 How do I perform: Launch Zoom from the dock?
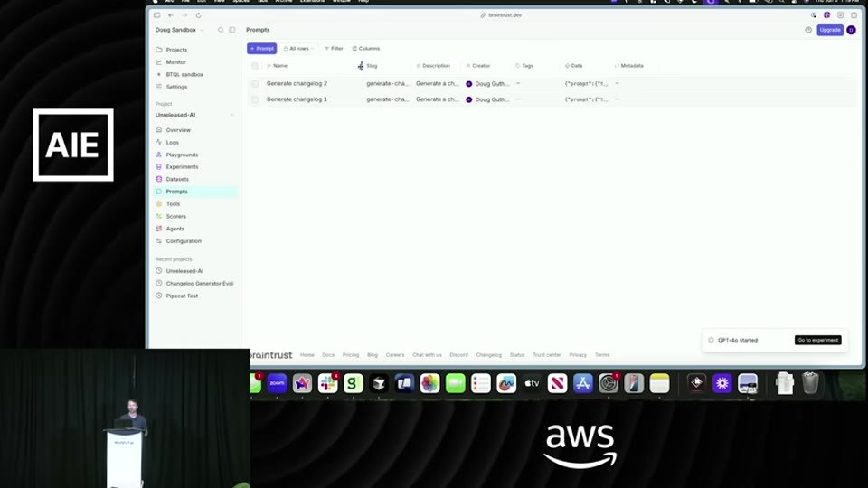277,383
